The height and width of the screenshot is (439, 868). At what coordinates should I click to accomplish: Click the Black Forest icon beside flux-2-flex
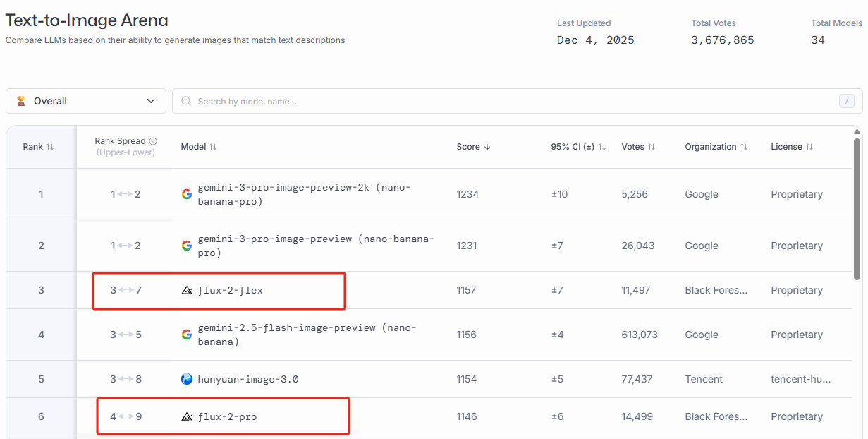(187, 290)
